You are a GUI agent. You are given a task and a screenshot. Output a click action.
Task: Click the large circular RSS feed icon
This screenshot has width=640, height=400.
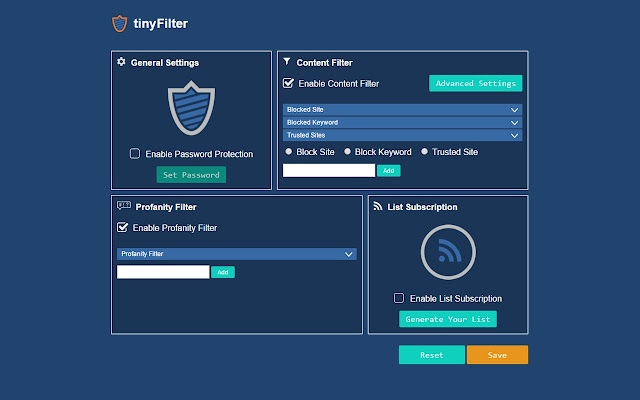pyautogui.click(x=448, y=252)
